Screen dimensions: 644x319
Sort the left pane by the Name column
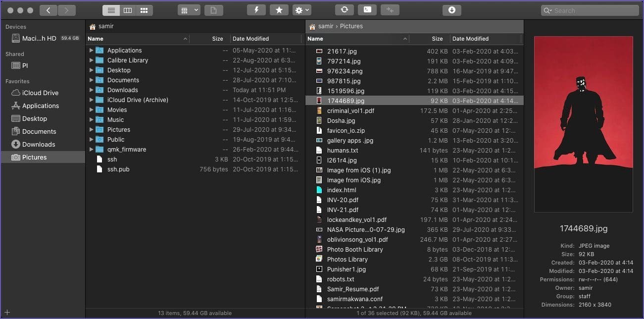[138, 39]
